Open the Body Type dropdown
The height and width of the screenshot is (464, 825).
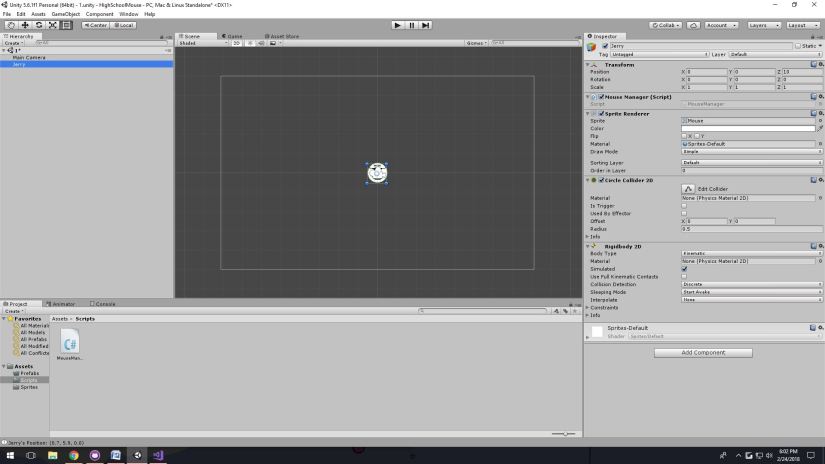click(x=751, y=254)
